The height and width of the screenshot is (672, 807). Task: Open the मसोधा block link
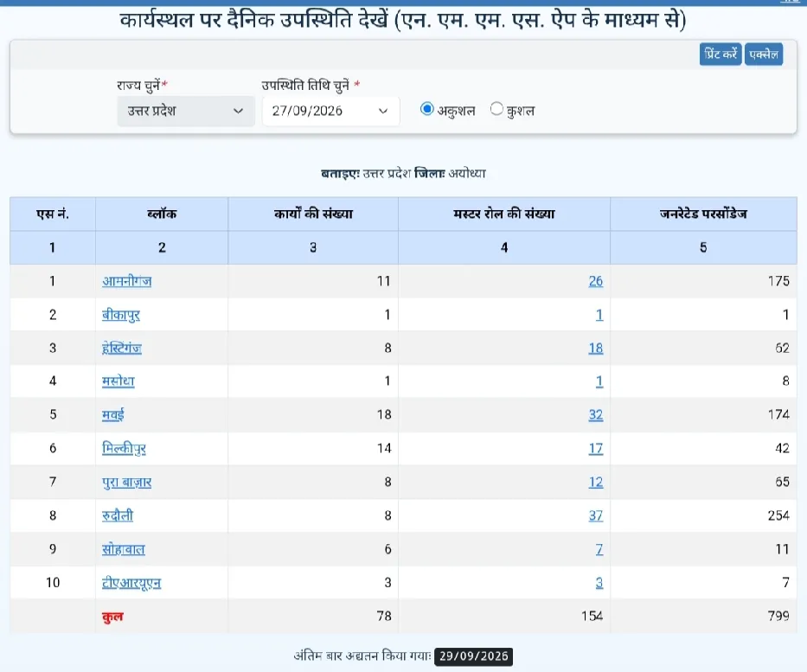tap(118, 381)
